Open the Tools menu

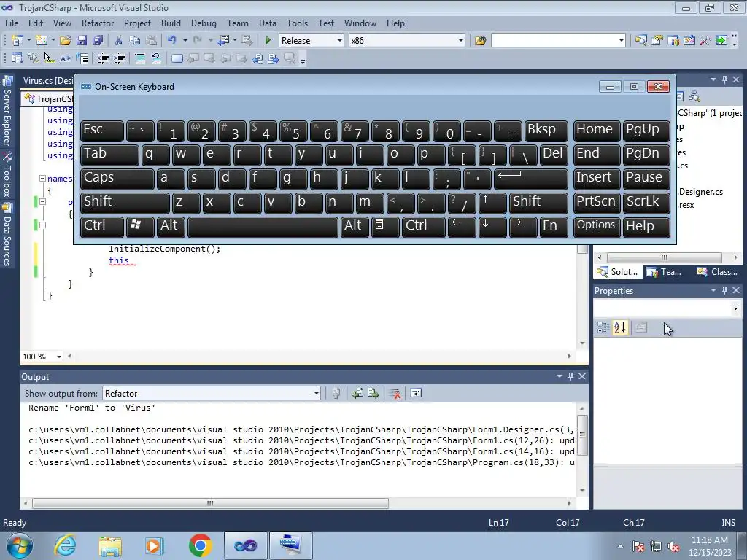[298, 23]
